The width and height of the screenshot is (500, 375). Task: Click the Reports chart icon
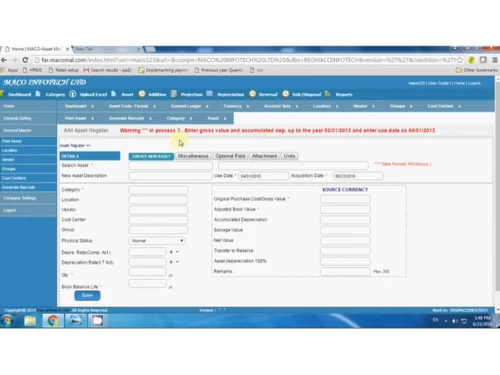pos(328,94)
